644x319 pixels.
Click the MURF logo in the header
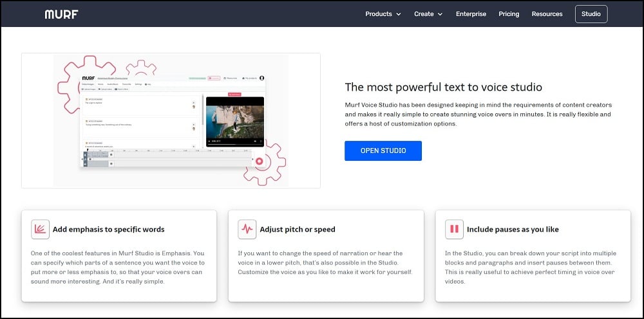click(x=62, y=14)
